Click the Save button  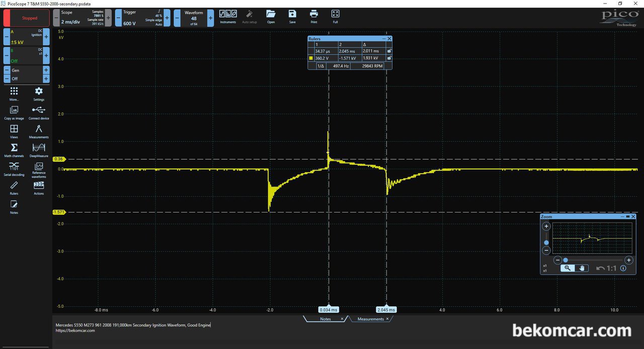pyautogui.click(x=292, y=16)
